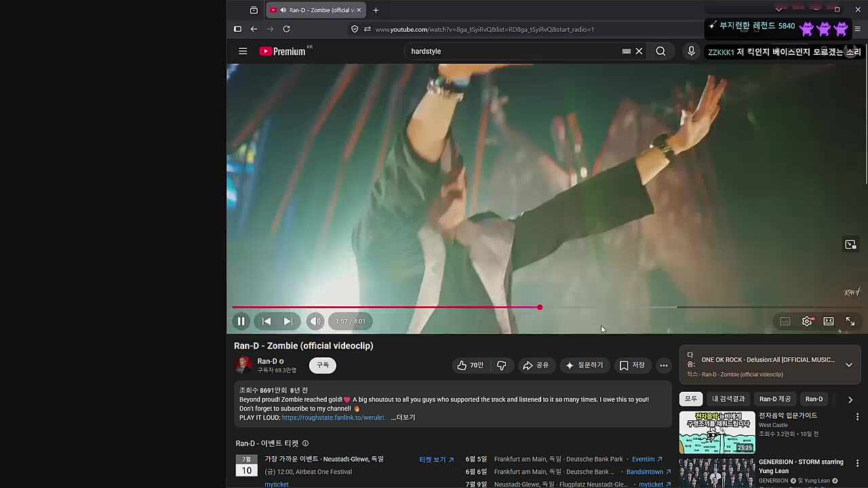Clear the search box with X

pos(639,51)
